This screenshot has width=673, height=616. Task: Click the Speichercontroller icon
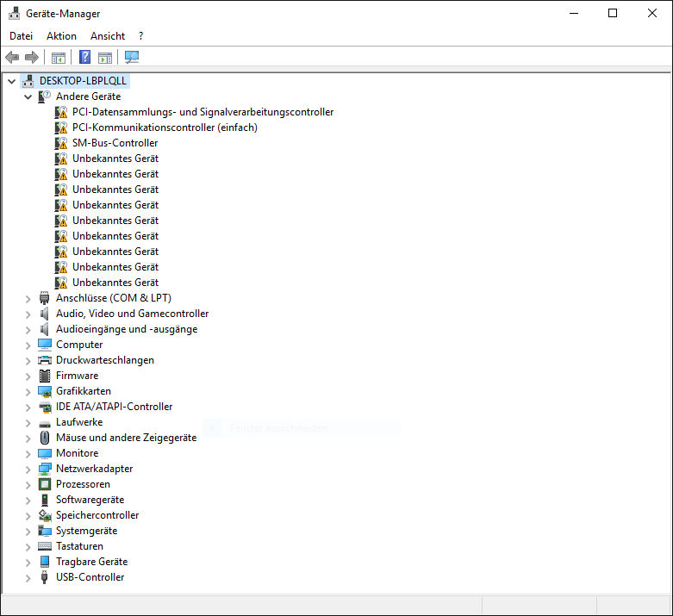coord(45,515)
